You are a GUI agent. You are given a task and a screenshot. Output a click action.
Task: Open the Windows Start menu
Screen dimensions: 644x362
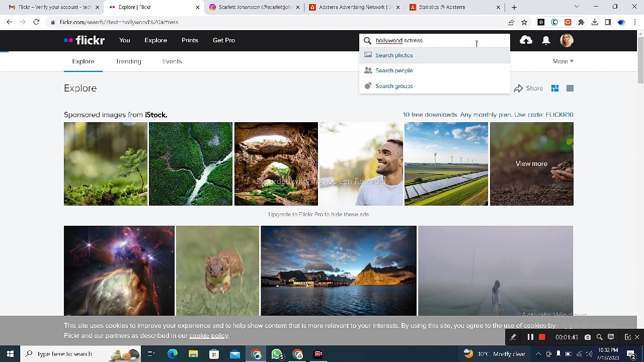10,354
